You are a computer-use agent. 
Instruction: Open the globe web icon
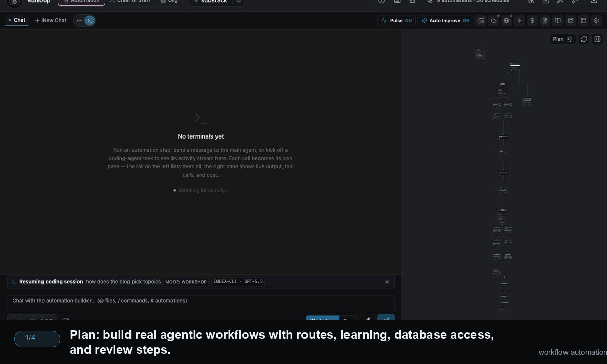[x=506, y=21]
